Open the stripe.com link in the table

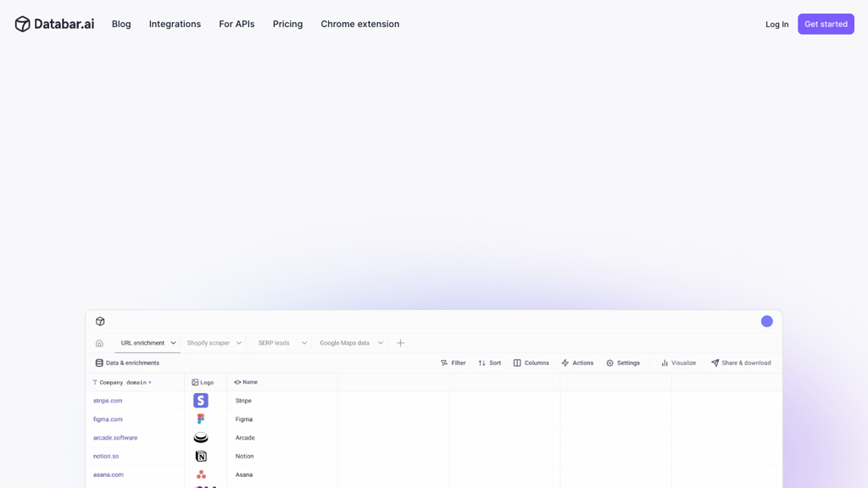pyautogui.click(x=108, y=401)
